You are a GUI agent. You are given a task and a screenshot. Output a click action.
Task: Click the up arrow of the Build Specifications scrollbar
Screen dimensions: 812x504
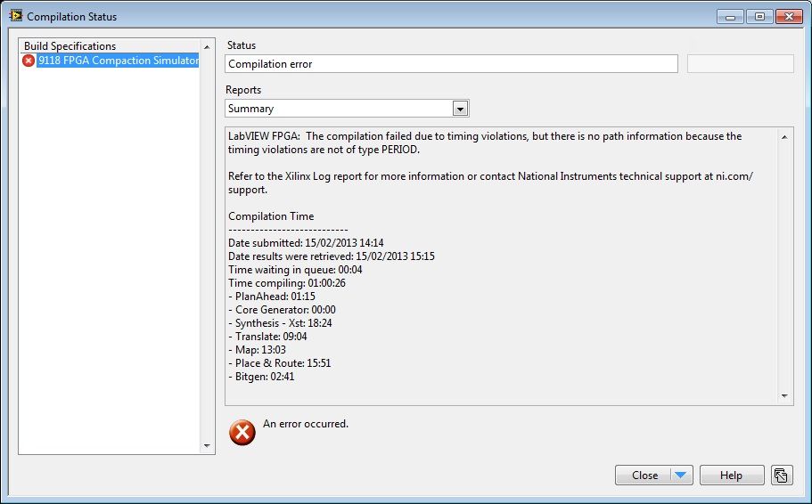pyautogui.click(x=207, y=46)
